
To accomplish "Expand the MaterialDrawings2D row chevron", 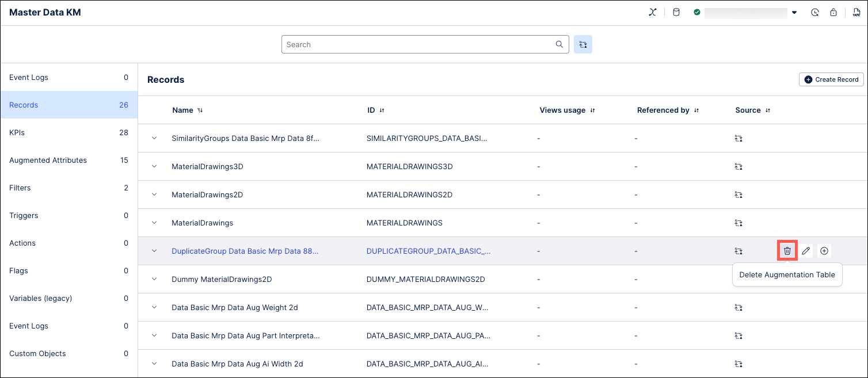I will 154,194.
